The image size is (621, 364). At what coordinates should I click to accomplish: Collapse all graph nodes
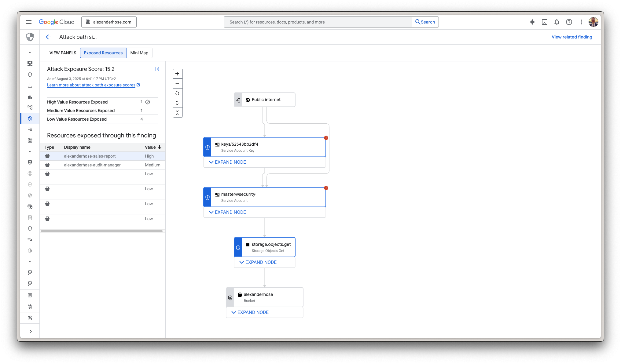[x=177, y=113]
